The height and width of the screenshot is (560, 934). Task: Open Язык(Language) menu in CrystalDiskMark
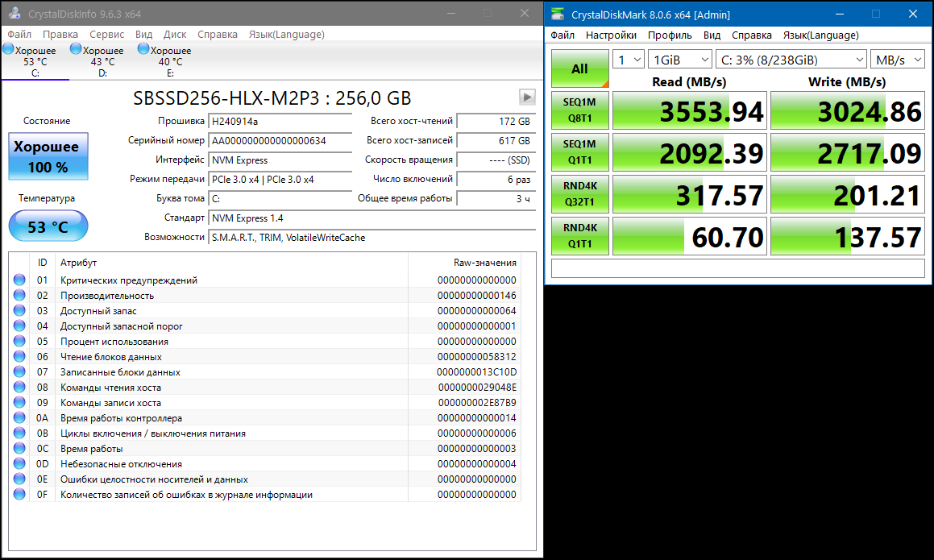click(x=821, y=35)
